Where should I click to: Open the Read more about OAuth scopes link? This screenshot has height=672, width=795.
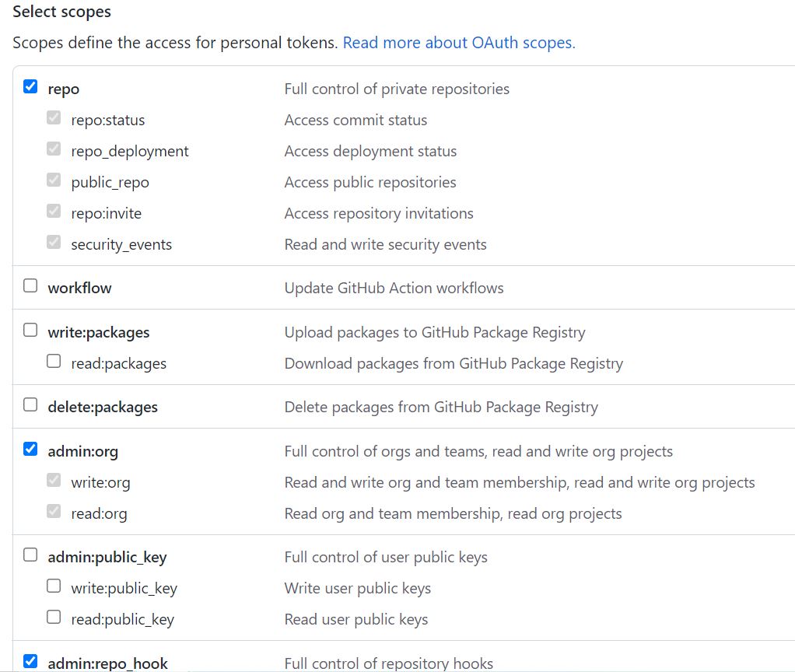click(459, 43)
